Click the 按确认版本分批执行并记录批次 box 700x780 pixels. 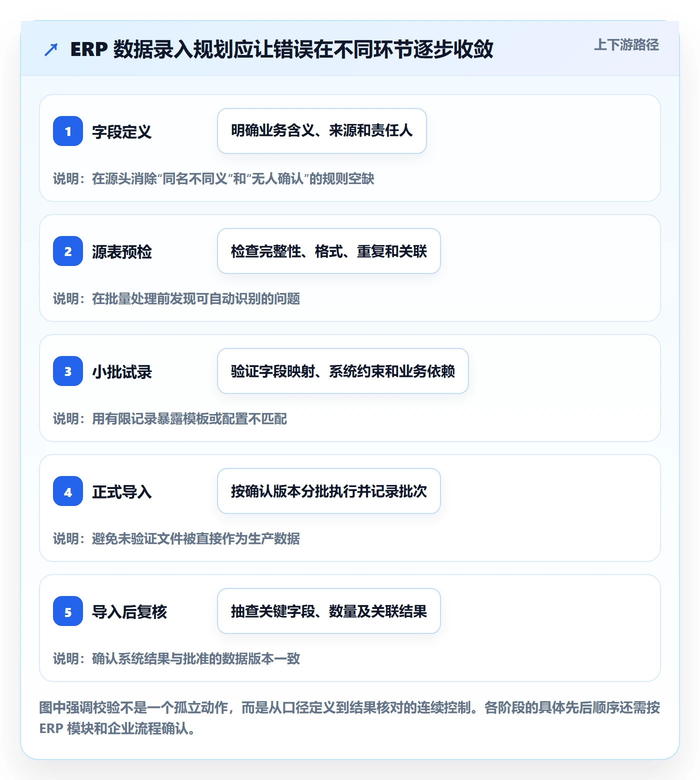(x=329, y=491)
